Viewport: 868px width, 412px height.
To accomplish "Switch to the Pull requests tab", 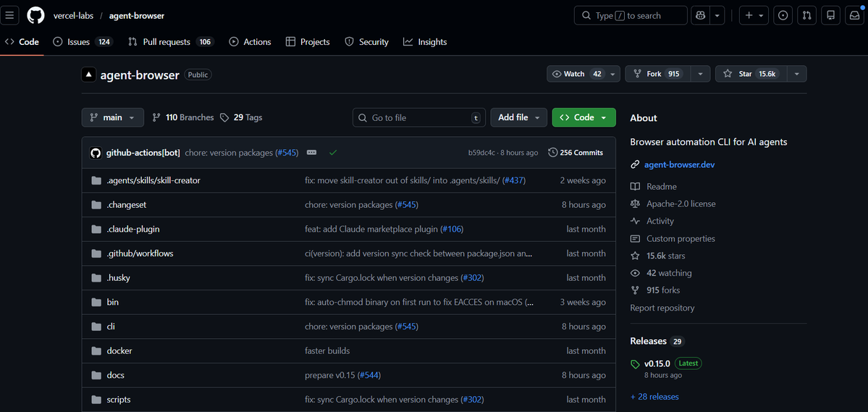I will coord(171,42).
